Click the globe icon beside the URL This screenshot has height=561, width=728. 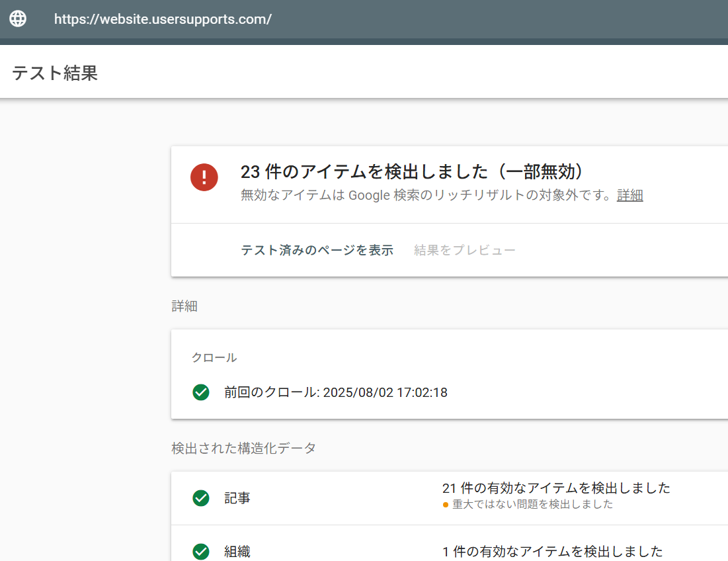(18, 19)
